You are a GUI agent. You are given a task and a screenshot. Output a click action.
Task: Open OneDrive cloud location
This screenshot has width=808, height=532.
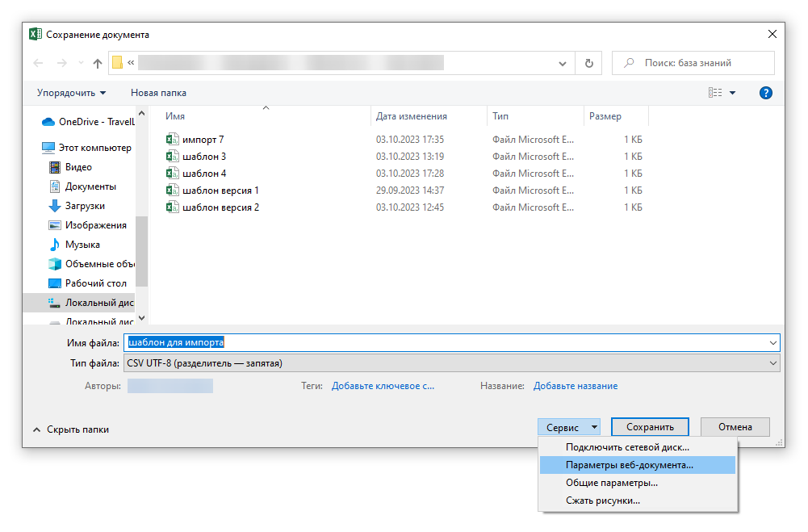[89, 122]
